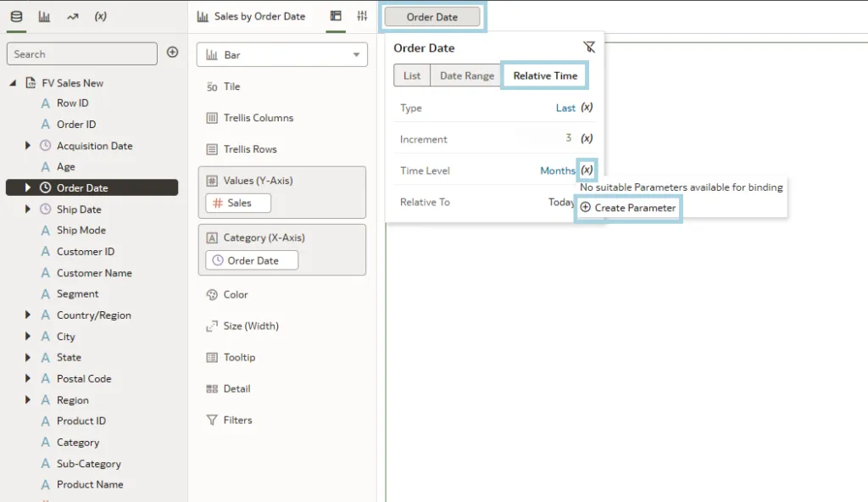Choose Create Parameter from the popup

coord(628,208)
